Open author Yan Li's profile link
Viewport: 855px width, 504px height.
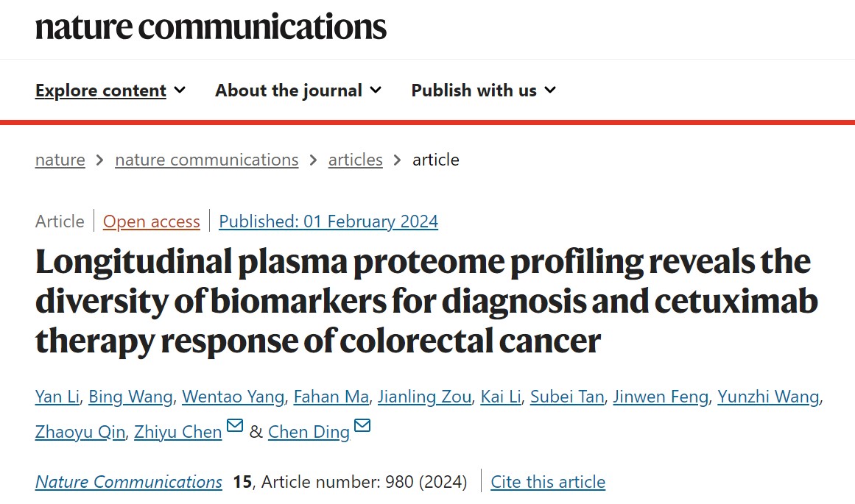[x=57, y=397]
